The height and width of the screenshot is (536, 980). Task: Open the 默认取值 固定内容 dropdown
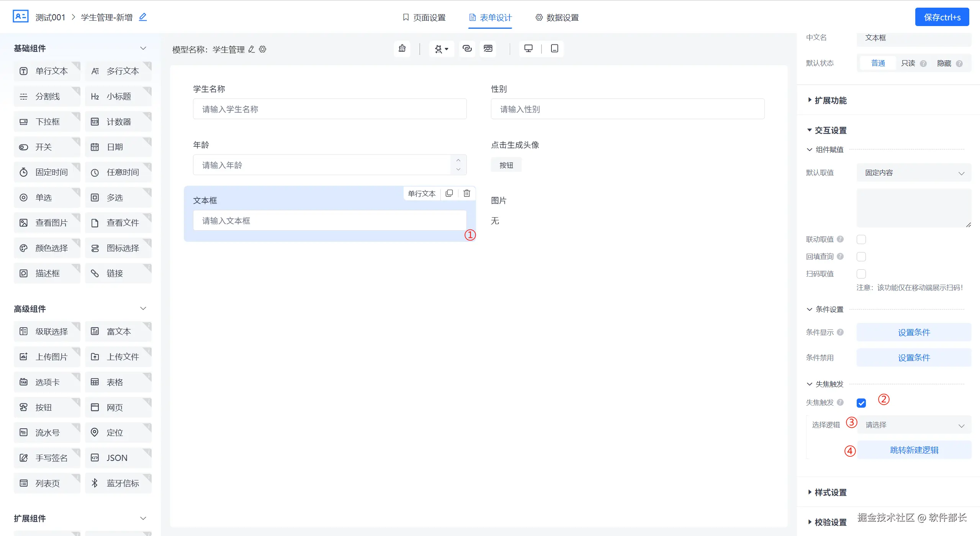[913, 173]
